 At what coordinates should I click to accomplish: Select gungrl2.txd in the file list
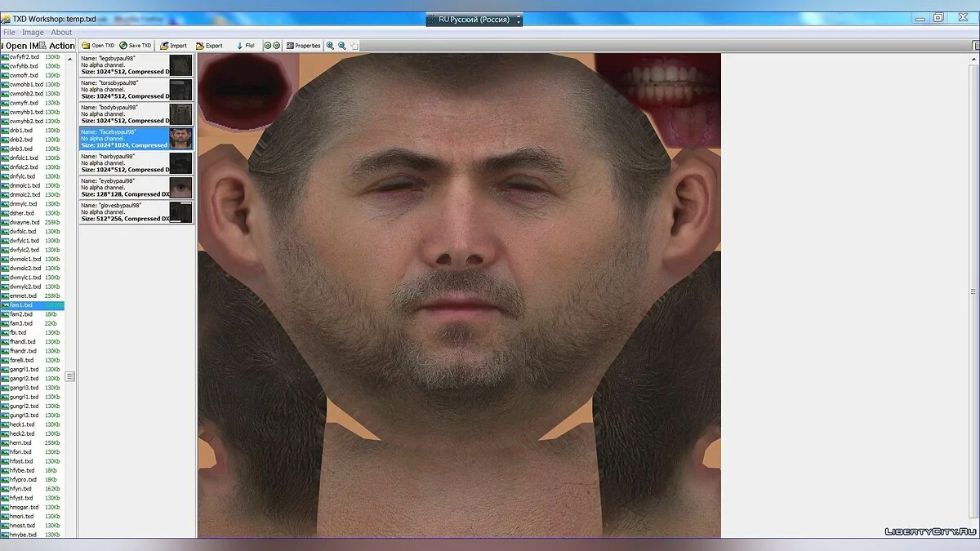tap(33, 406)
